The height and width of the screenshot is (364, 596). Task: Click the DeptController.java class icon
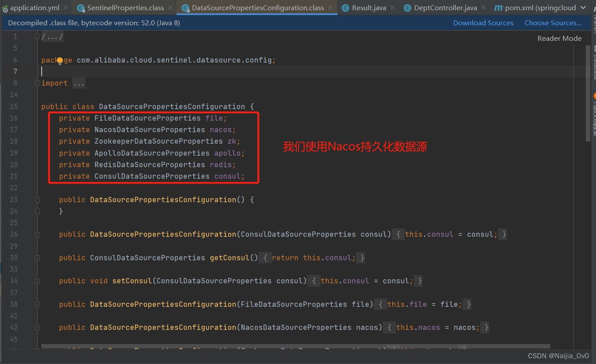click(408, 8)
